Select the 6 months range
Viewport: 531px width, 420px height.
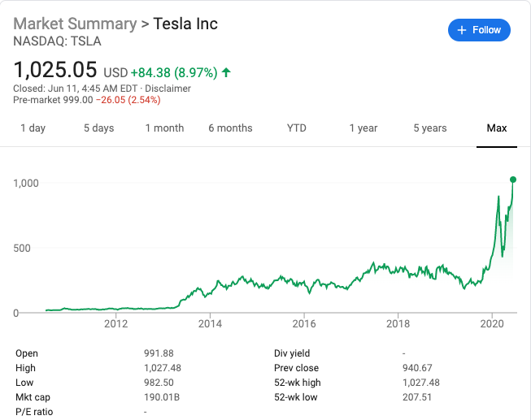230,128
